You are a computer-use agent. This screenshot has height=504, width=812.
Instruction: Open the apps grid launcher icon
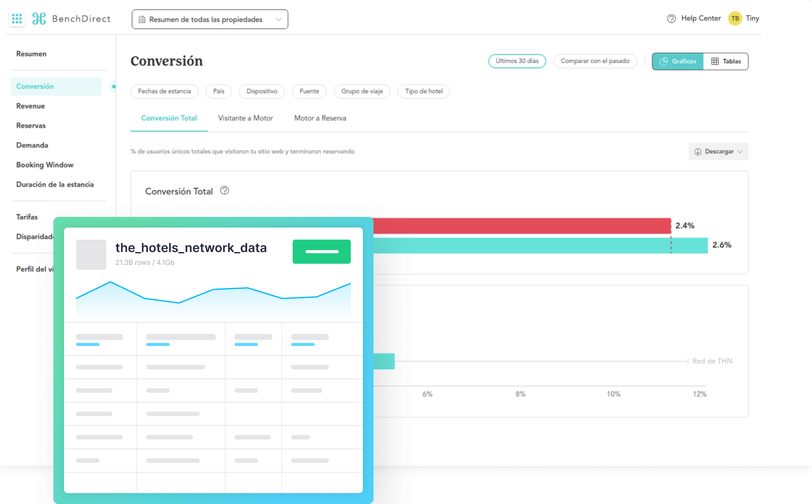coord(17,19)
